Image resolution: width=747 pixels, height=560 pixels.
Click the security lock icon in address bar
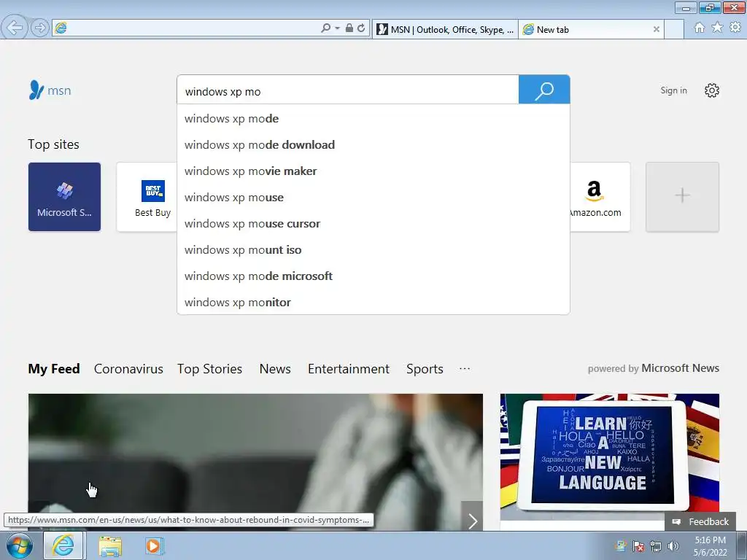(x=349, y=28)
